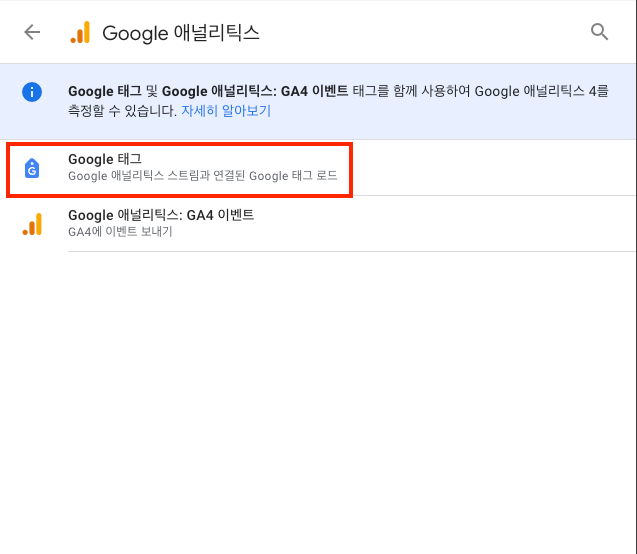Click the Google Analytics logo in header
Screen dimensions: 637x554
coord(80,32)
